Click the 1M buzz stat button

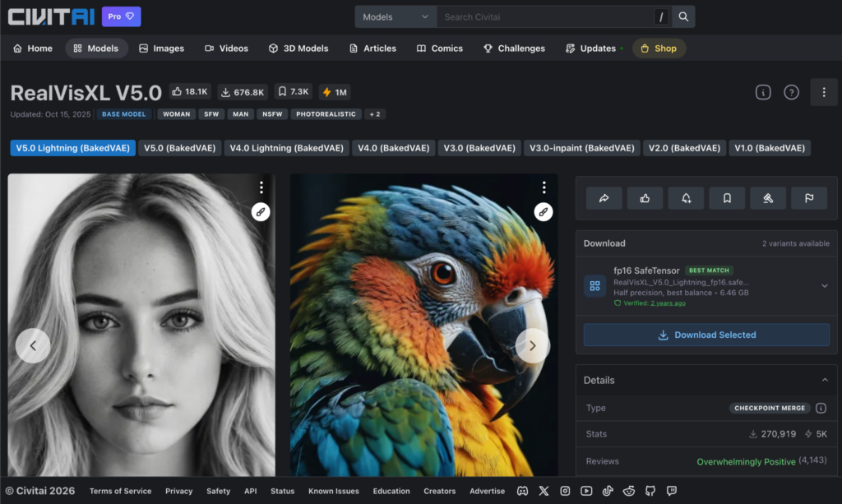point(335,92)
